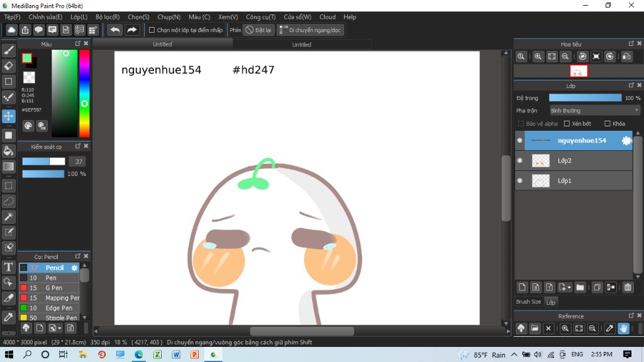Enable 'Chọn một lớp tại điểm nhấp' checkbox
The image size is (644, 362).
[x=152, y=30]
